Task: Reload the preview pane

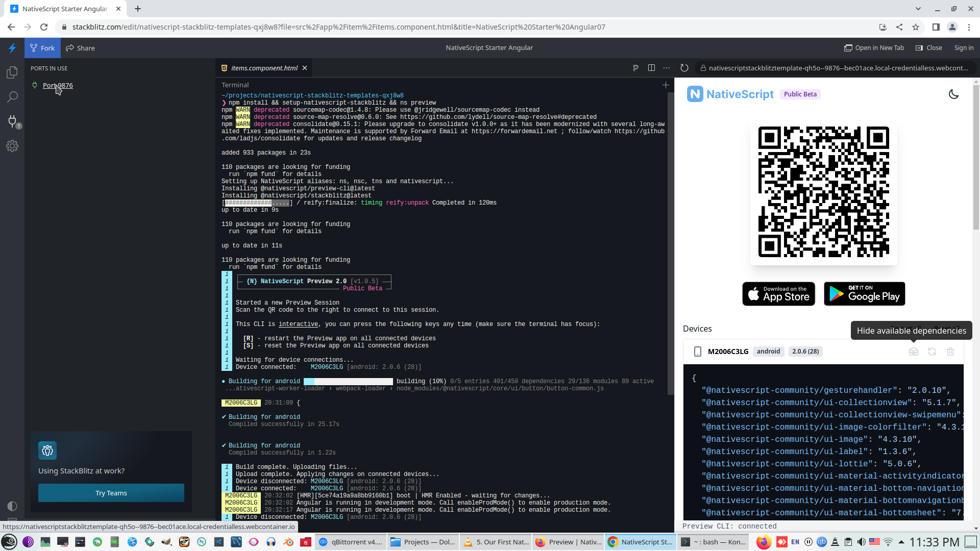Action: 684,68
